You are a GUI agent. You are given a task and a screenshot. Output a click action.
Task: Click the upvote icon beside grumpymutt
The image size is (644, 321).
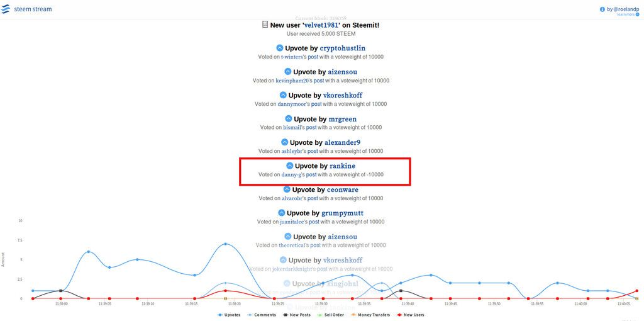(281, 213)
